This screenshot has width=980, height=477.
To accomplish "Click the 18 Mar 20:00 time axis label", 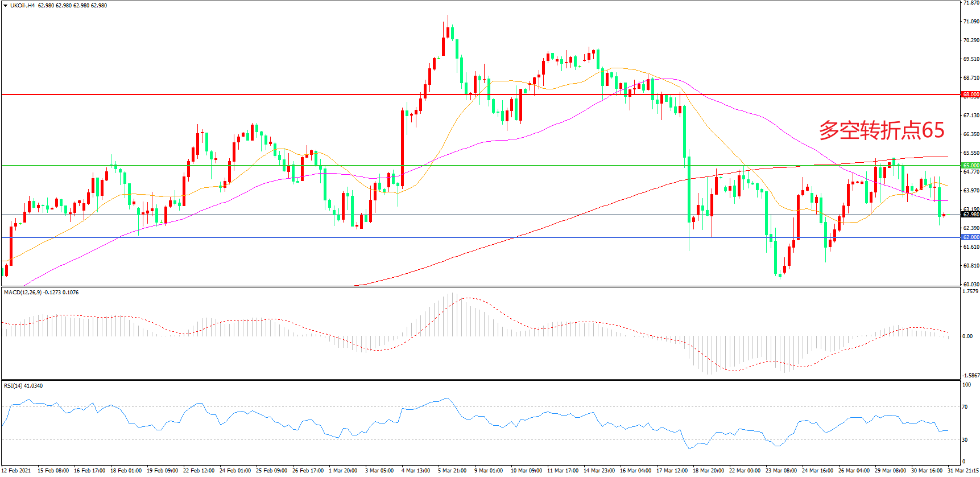I will 708,471.
